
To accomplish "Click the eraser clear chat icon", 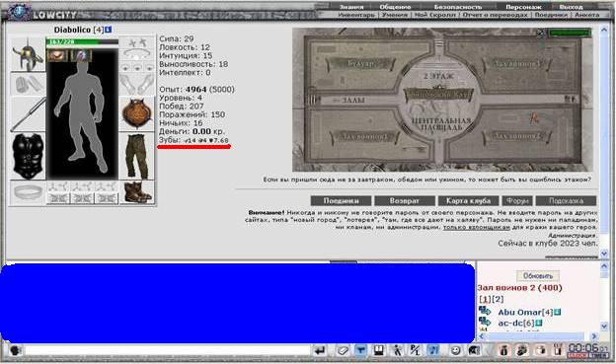I will 342,350.
